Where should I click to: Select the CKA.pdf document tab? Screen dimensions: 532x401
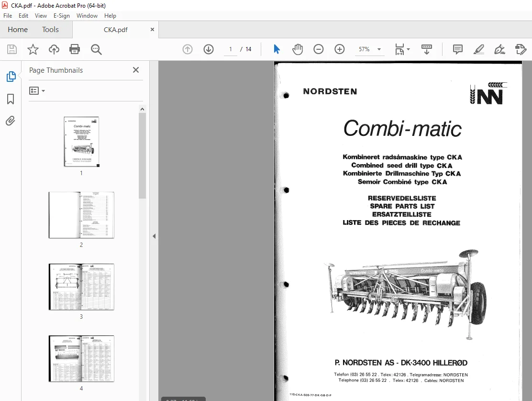pos(115,30)
